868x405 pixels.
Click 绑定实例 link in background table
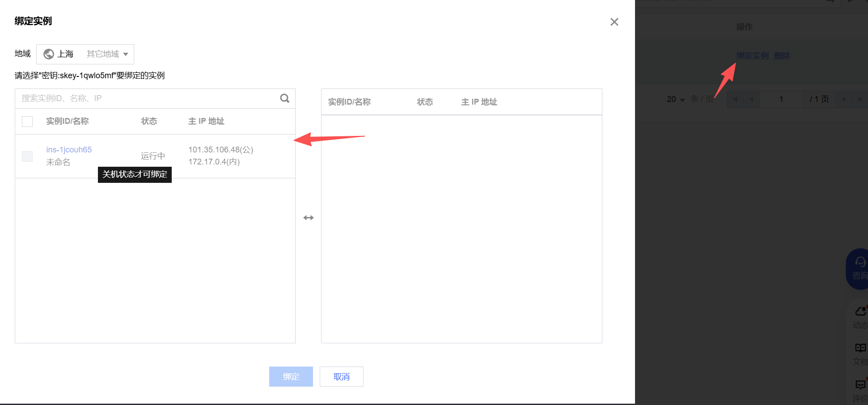[x=753, y=56]
